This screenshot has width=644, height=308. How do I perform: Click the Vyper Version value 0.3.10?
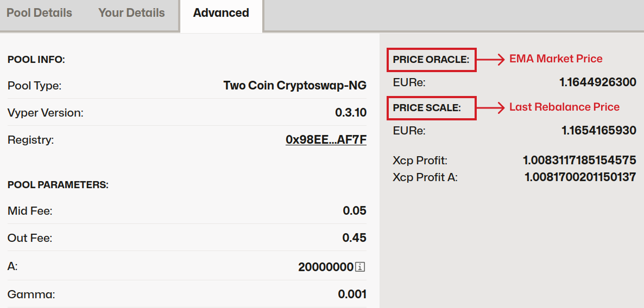351,113
